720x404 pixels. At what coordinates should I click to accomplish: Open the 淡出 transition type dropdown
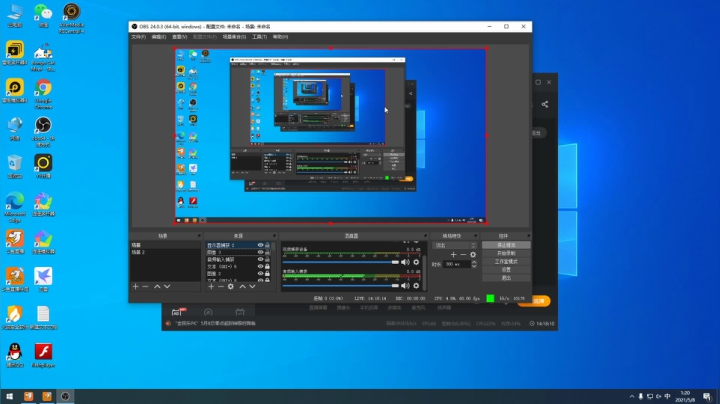click(x=455, y=245)
